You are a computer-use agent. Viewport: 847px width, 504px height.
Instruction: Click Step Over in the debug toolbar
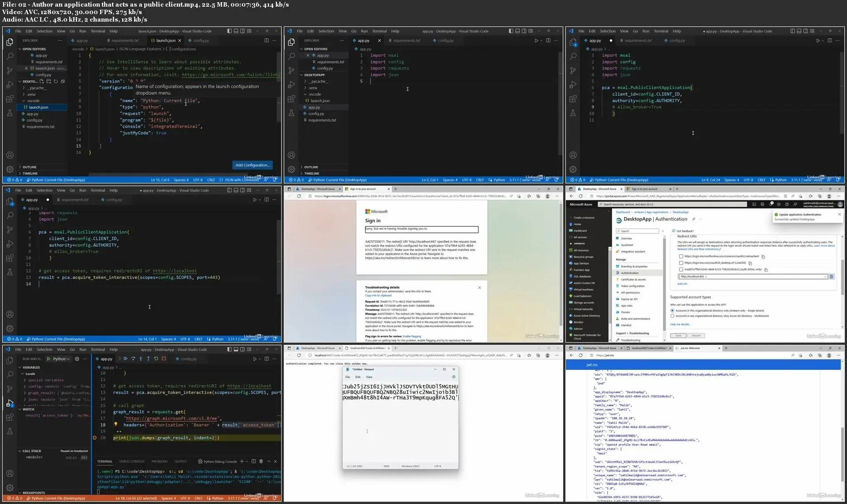click(133, 359)
